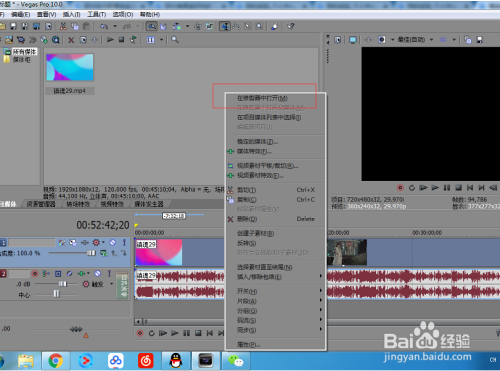The image size is (500, 371).
Task: Click the preview Record button
Action: [400, 188]
